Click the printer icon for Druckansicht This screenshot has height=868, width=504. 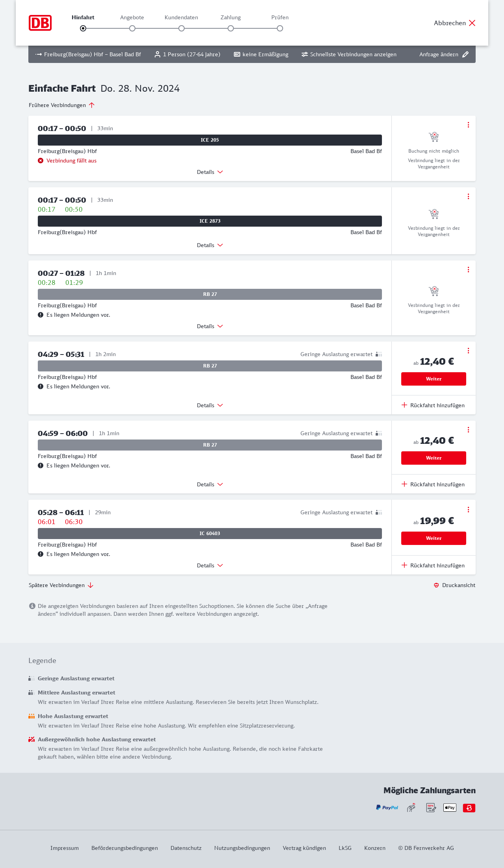pyautogui.click(x=436, y=585)
